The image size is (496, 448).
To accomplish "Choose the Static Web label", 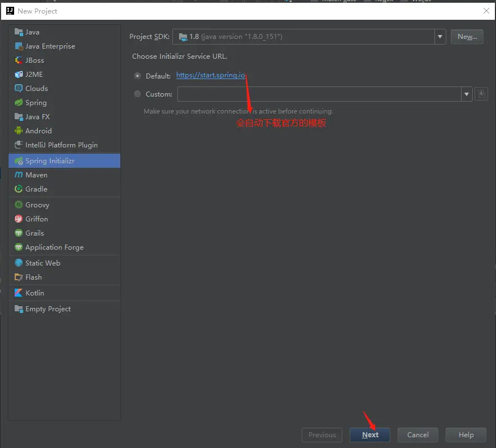I will 43,263.
